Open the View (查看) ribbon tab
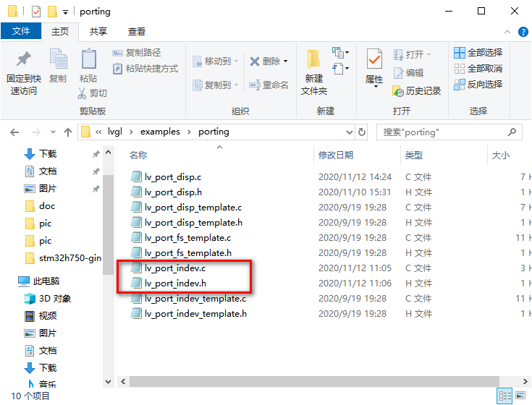The height and width of the screenshot is (405, 532). coord(137,32)
